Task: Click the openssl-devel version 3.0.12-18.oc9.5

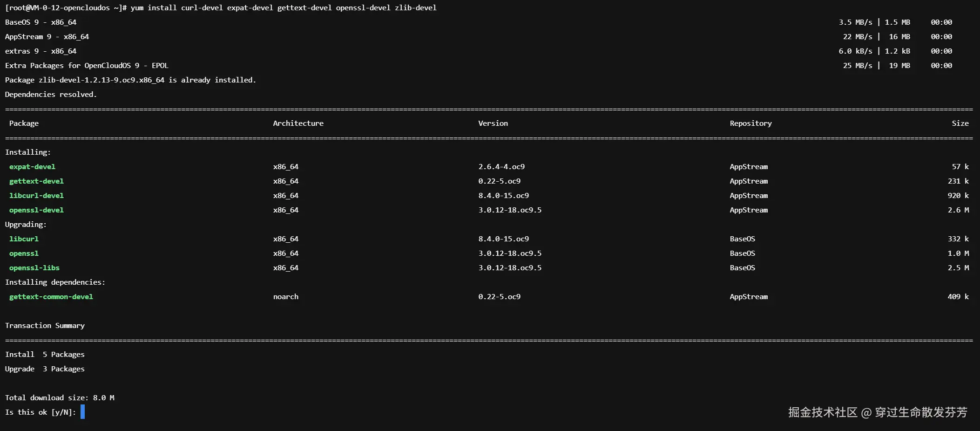Action: (x=510, y=210)
